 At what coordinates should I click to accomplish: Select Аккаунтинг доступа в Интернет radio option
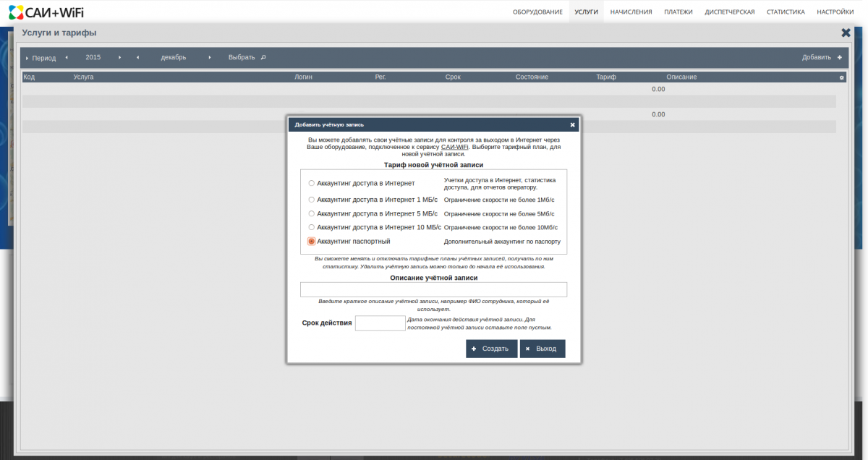tap(311, 183)
